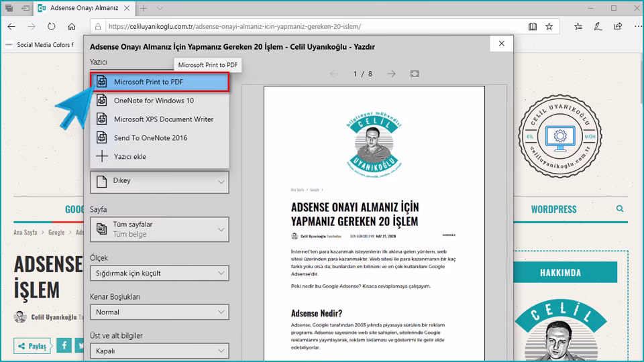The width and height of the screenshot is (644, 362).
Task: Click the browser home icon
Action: point(72,27)
